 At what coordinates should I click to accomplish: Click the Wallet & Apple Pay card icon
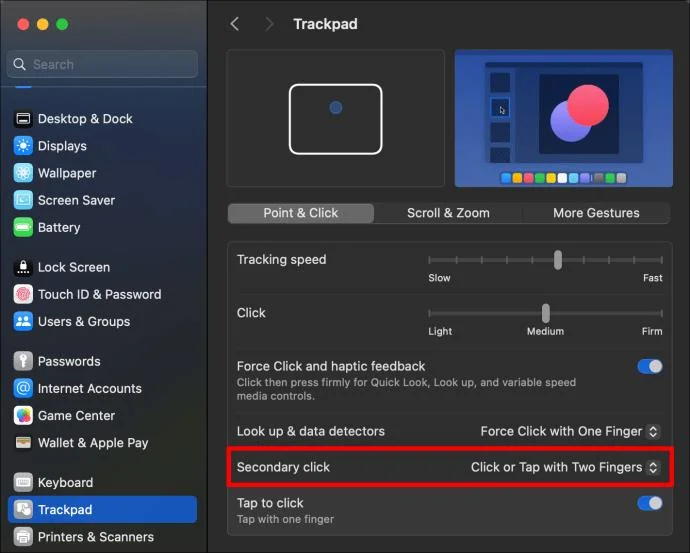[x=23, y=443]
